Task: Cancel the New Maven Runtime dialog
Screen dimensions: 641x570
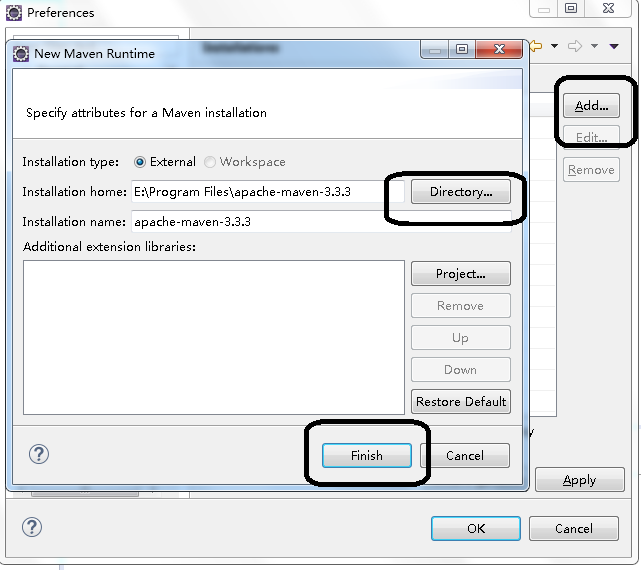Action: [465, 456]
